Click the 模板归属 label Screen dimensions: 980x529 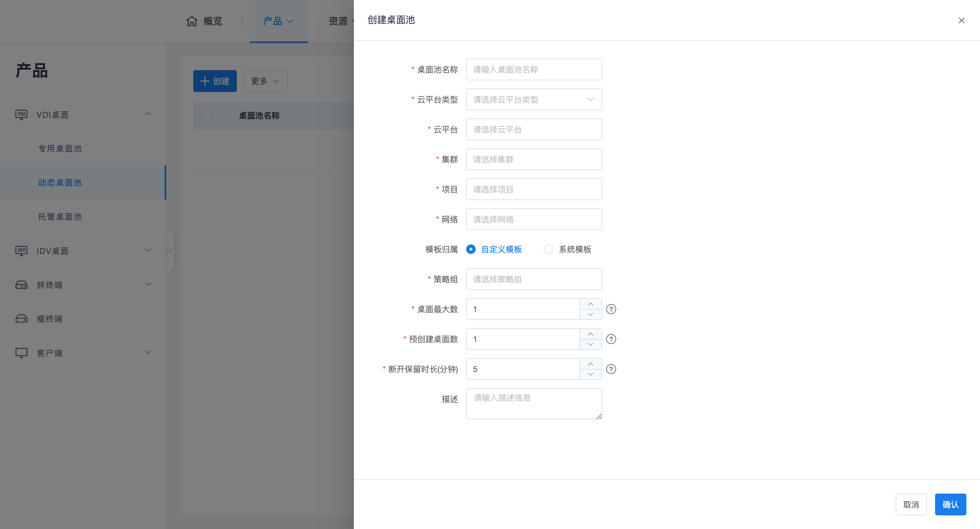[441, 249]
